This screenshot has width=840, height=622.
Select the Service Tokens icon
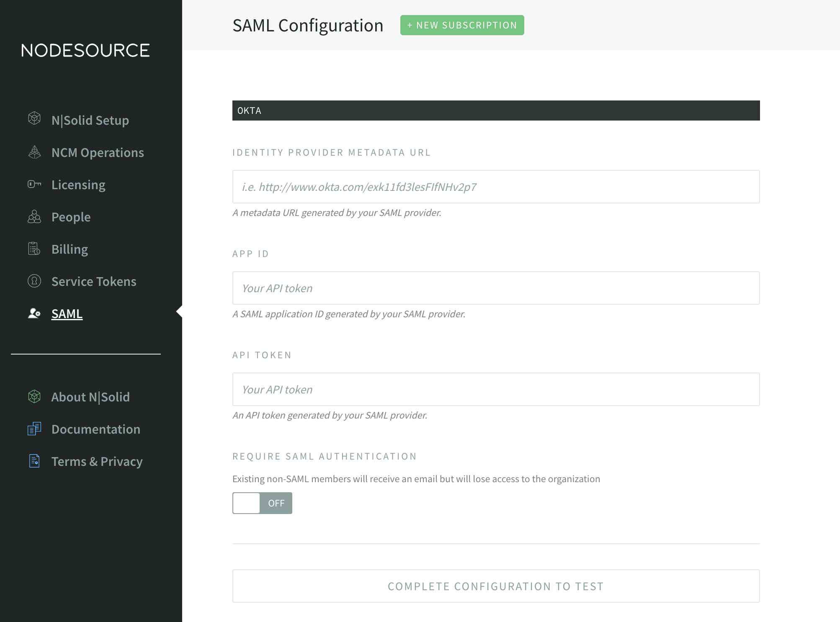[35, 281]
